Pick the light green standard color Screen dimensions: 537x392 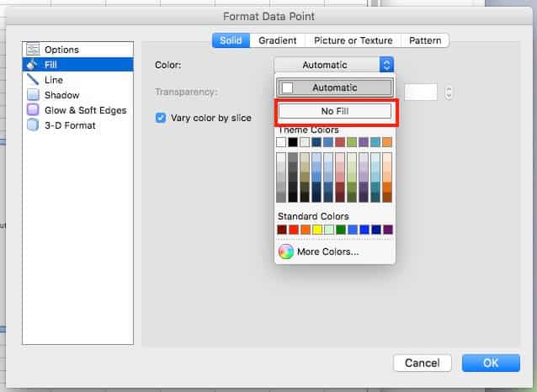329,230
